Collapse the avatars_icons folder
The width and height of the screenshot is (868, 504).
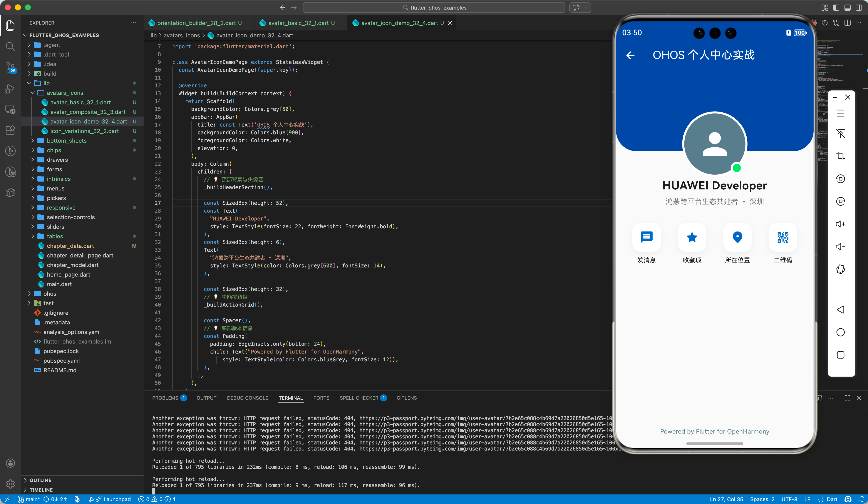65,93
